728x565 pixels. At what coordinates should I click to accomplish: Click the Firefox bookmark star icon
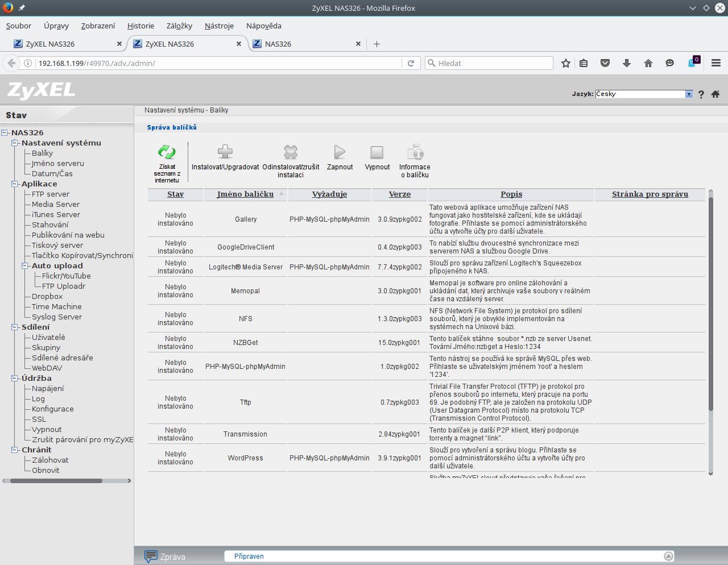(x=566, y=63)
